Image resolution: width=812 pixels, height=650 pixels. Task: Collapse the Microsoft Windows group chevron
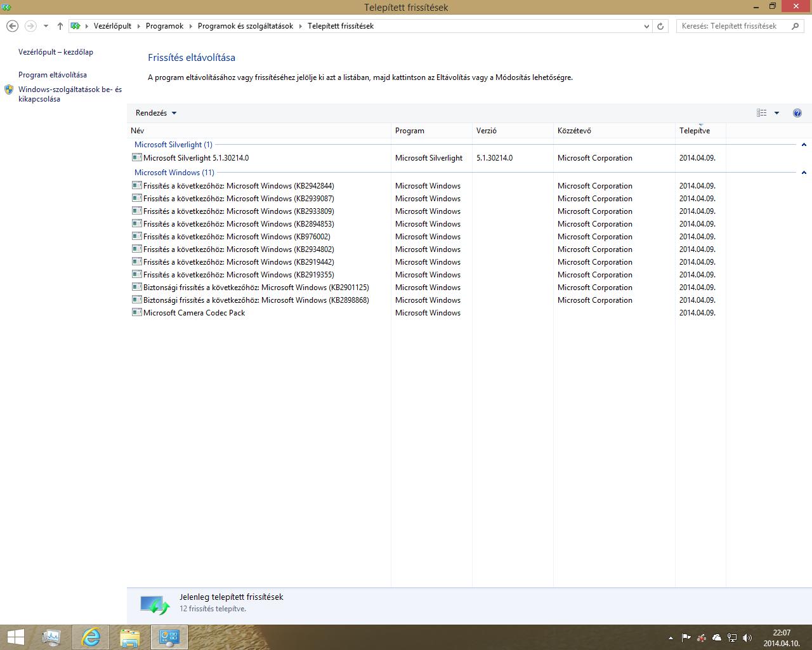804,173
